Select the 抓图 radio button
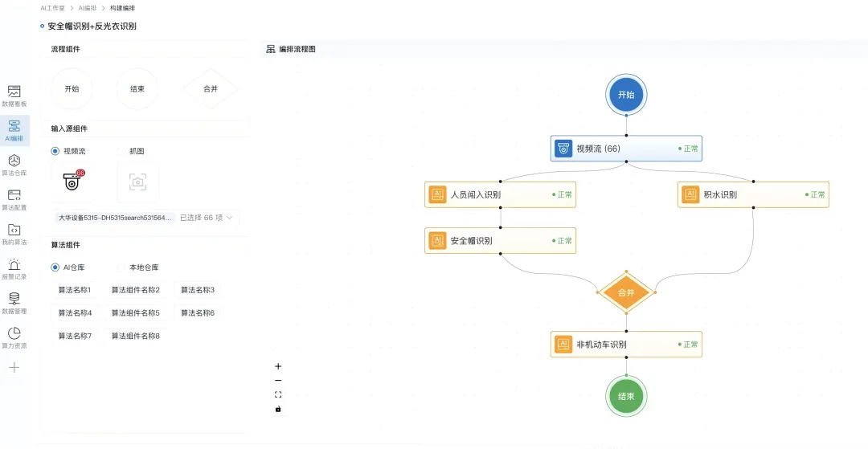This screenshot has width=868, height=449. point(121,151)
